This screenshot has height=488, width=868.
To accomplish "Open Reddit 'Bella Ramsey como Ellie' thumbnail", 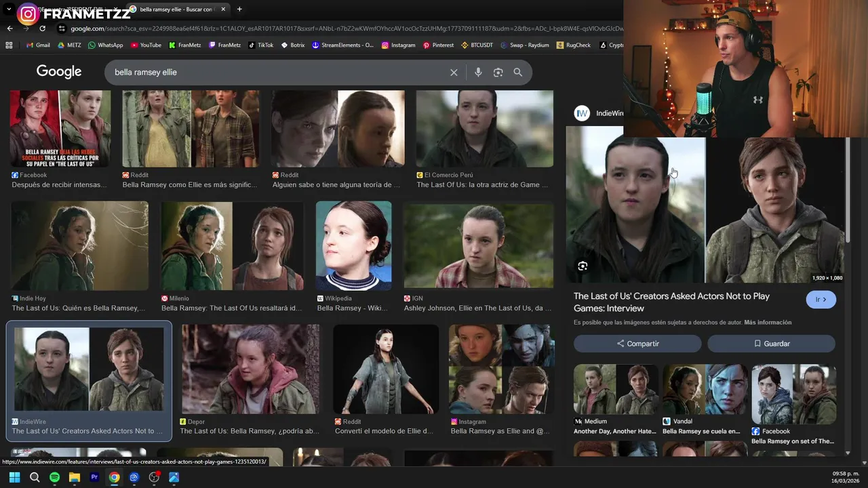I will pos(191,129).
